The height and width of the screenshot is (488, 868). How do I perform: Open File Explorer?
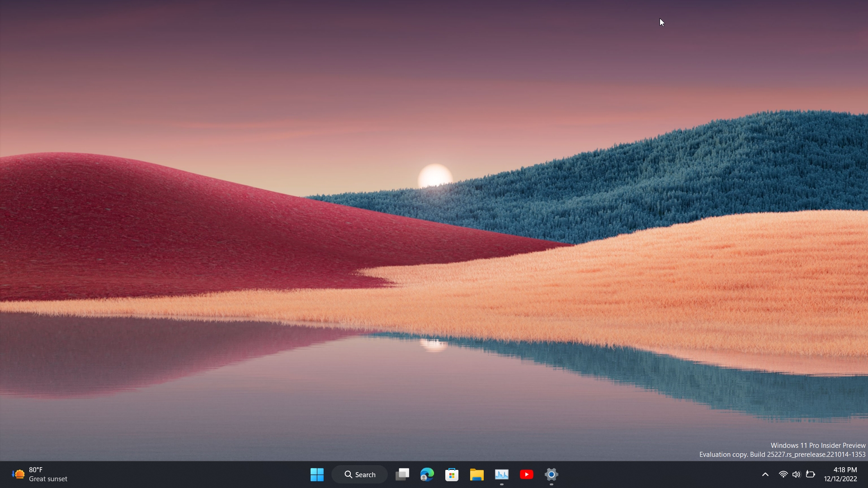tap(477, 474)
